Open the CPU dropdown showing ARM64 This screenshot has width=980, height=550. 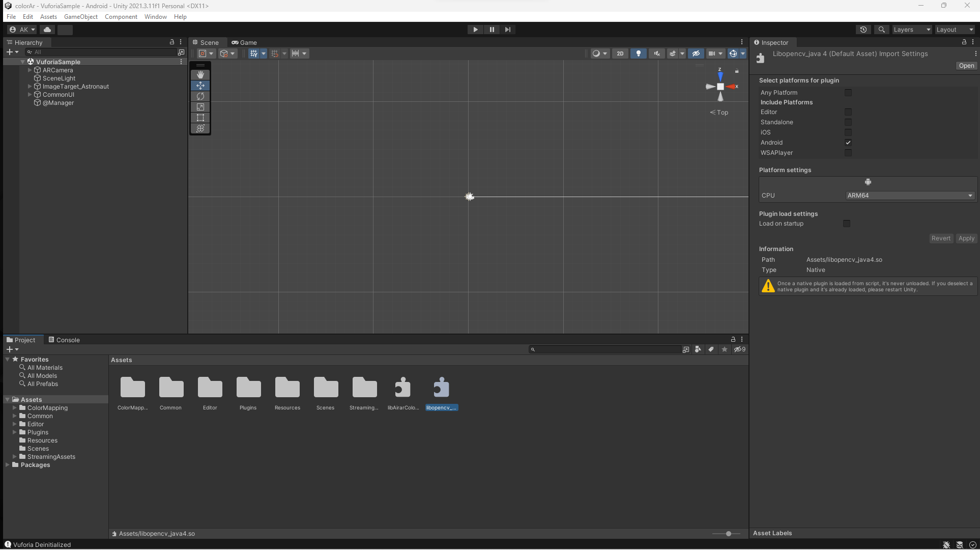909,196
